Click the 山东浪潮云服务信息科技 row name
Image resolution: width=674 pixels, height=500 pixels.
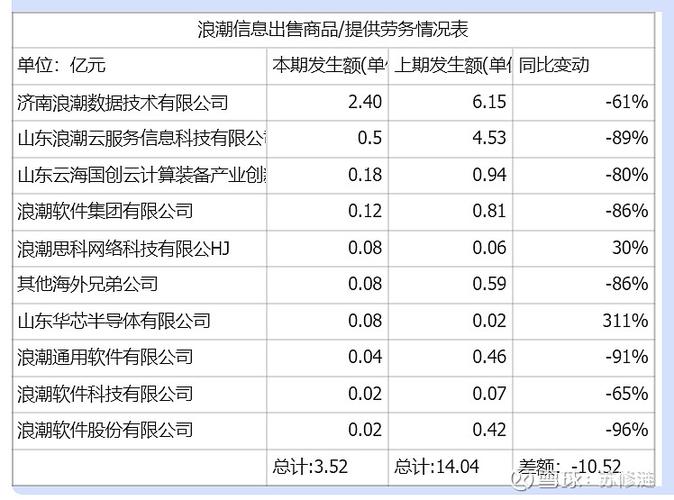tap(142, 138)
